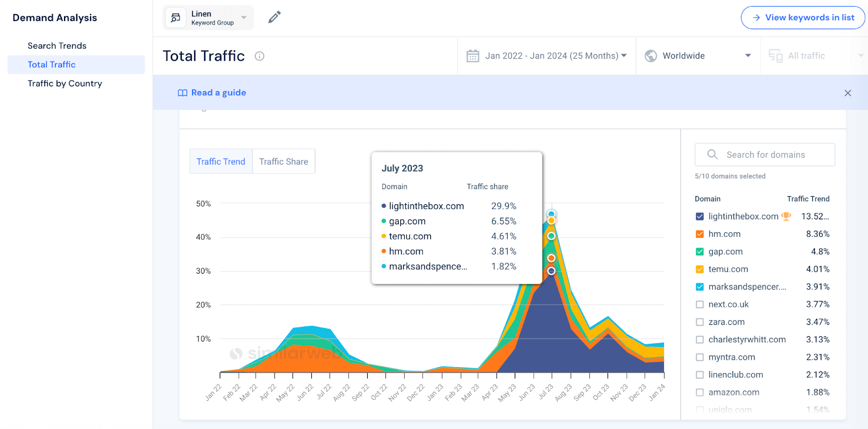This screenshot has height=429, width=868.
Task: Select Total Traffic in sidebar
Action: (76, 65)
